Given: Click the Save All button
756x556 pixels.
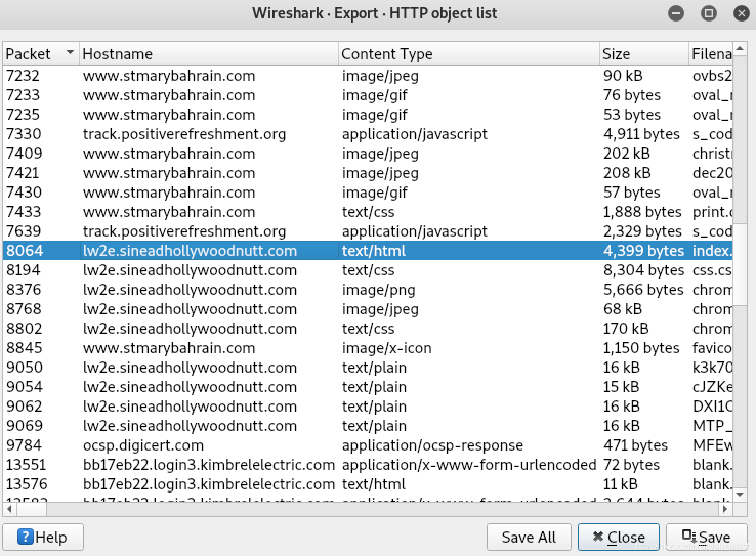Looking at the screenshot, I should tap(529, 537).
